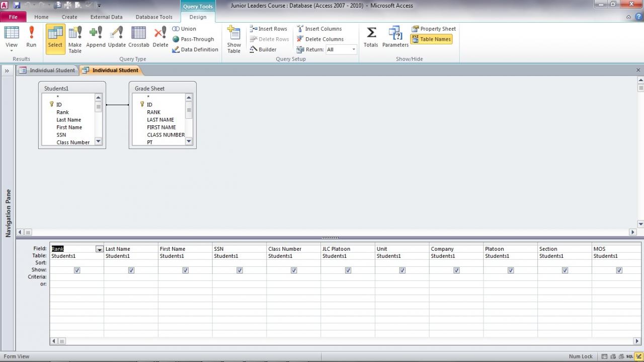Customize Quick Access Toolbar dropdown

tap(99, 6)
